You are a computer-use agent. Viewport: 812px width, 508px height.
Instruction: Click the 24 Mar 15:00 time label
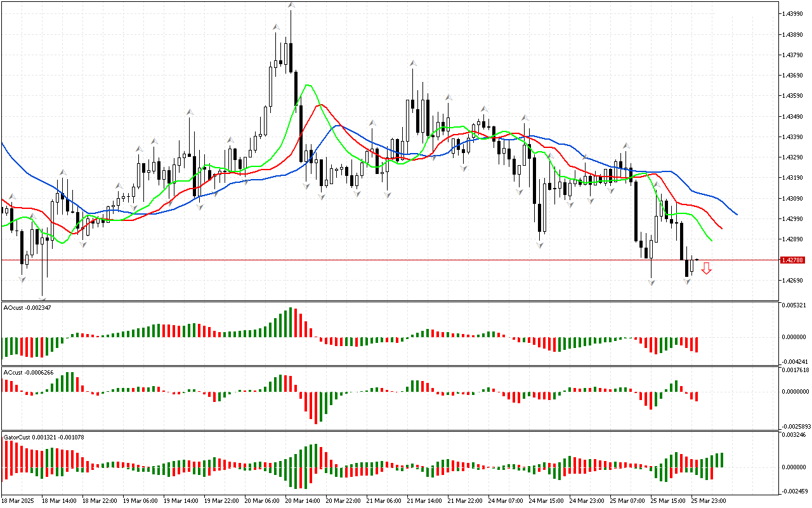click(547, 501)
